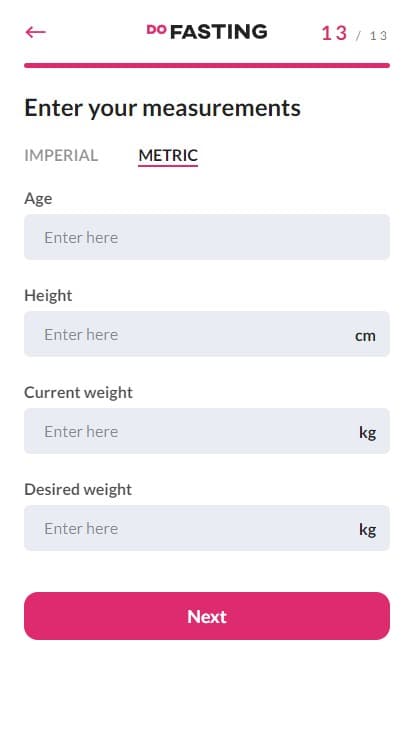
Task: Click the 13 / 13 step counter
Action: tap(354, 34)
